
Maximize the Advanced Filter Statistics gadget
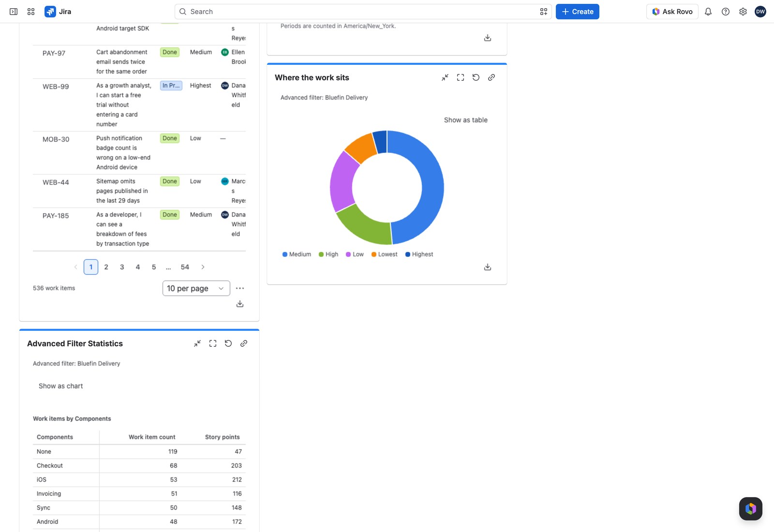(213, 343)
